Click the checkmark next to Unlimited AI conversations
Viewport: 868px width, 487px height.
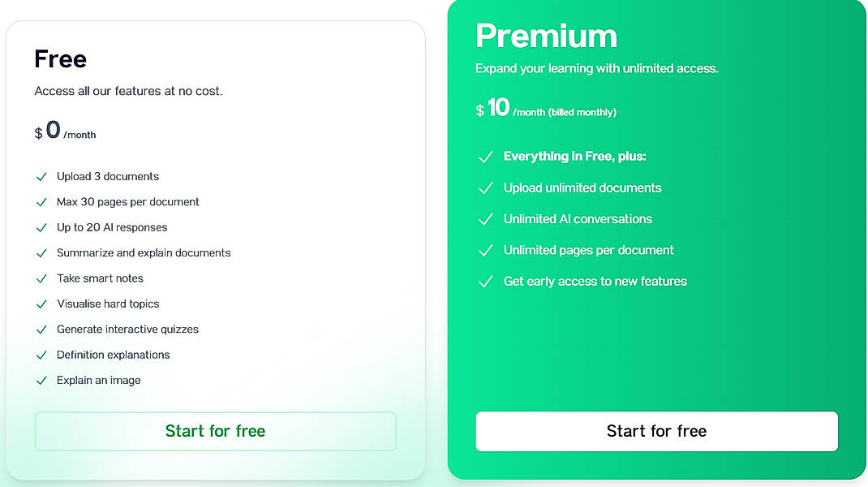[485, 219]
